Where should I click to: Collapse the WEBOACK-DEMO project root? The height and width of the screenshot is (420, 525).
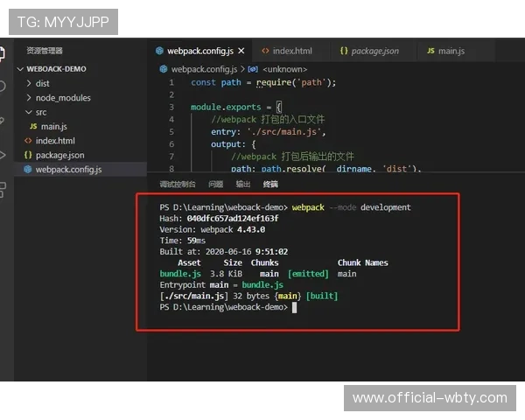tap(21, 68)
